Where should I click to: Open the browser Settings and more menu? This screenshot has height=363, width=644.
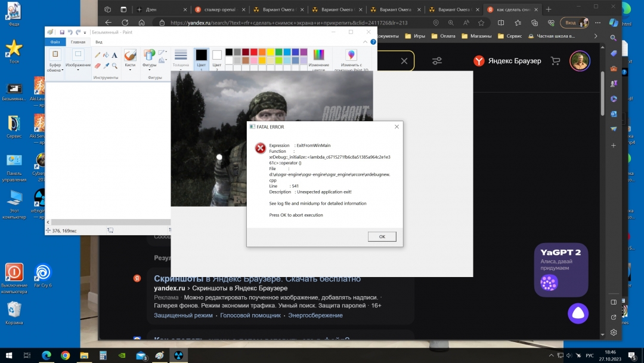click(x=598, y=23)
